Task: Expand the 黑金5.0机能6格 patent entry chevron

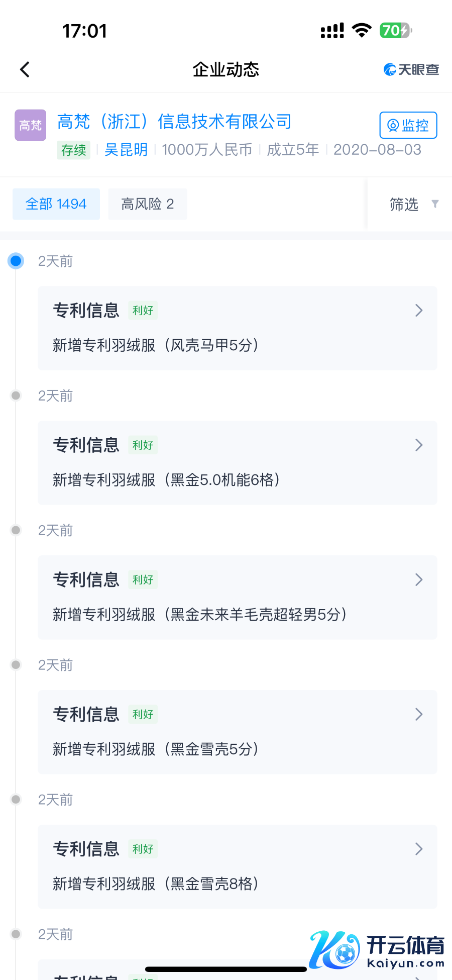Action: tap(419, 445)
